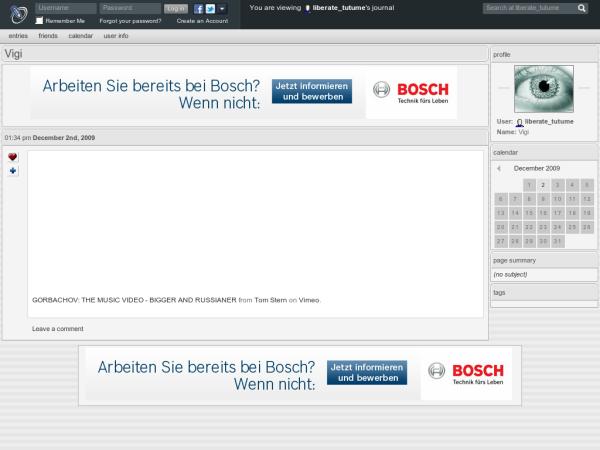This screenshot has width=600, height=450.
Task: Click the search magnifier icon
Action: (582, 8)
